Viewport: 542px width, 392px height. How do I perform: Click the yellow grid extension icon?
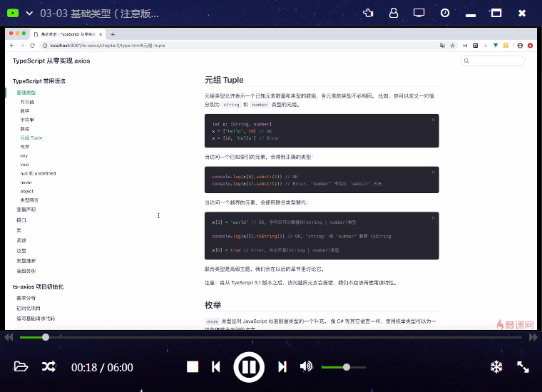pos(506,45)
